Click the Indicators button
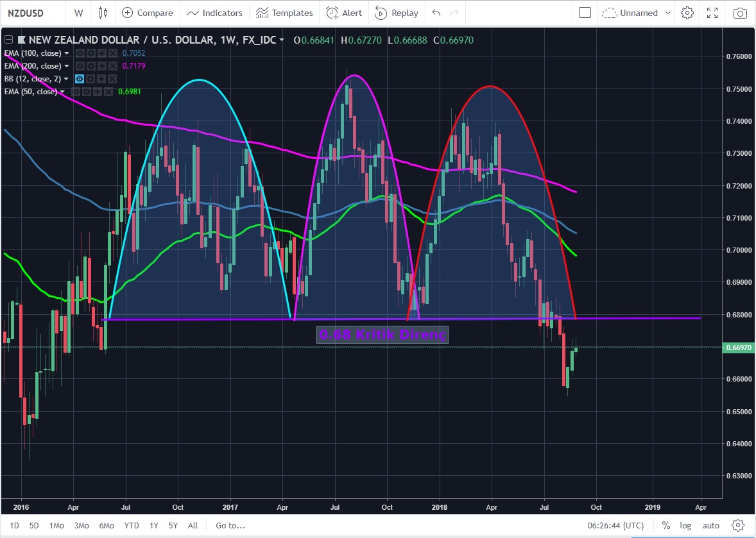This screenshot has width=756, height=538. click(x=214, y=13)
